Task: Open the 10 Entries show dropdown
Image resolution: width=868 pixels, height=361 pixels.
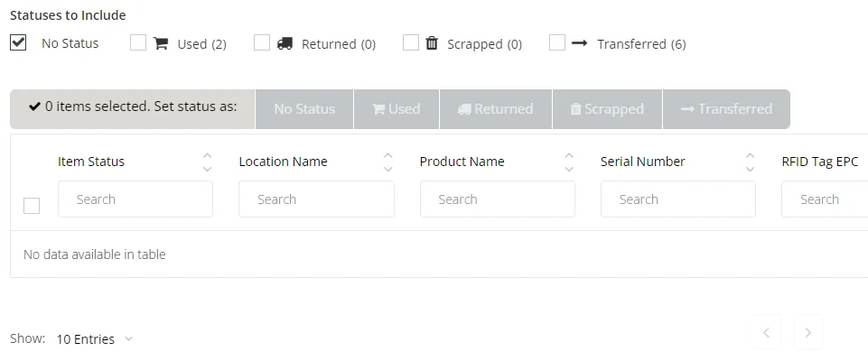Action: tap(95, 338)
